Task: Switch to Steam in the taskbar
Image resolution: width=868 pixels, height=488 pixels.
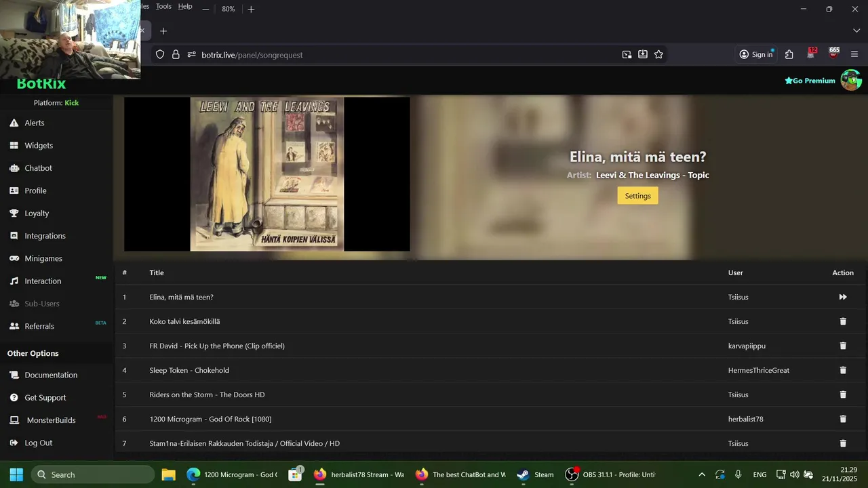Action: (x=536, y=474)
